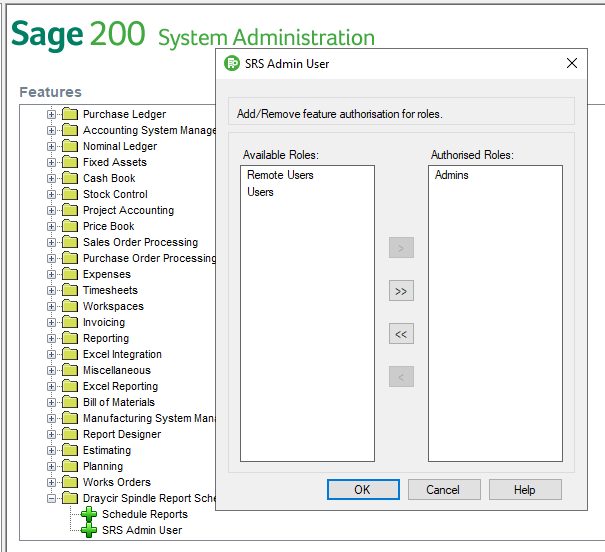
Task: Select Admins in Authorised Roles list
Action: click(452, 175)
